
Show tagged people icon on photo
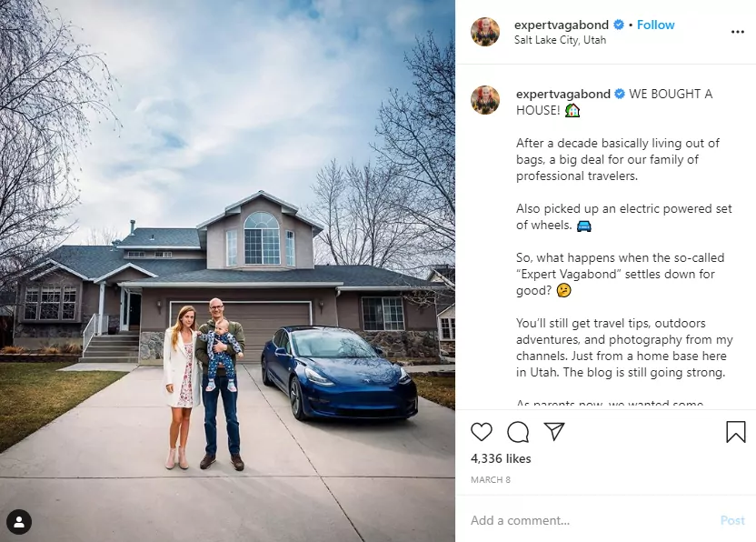tap(19, 522)
